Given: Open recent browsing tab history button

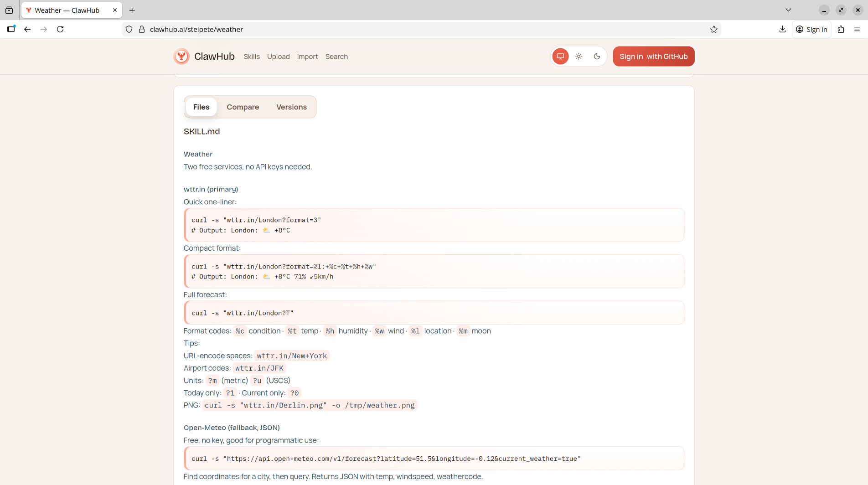Looking at the screenshot, I should (9, 10).
